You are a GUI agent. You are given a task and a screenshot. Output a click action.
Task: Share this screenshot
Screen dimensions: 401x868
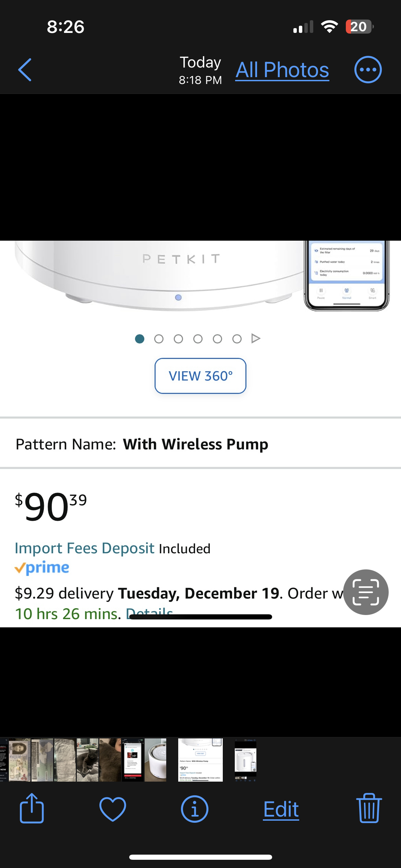point(32,809)
